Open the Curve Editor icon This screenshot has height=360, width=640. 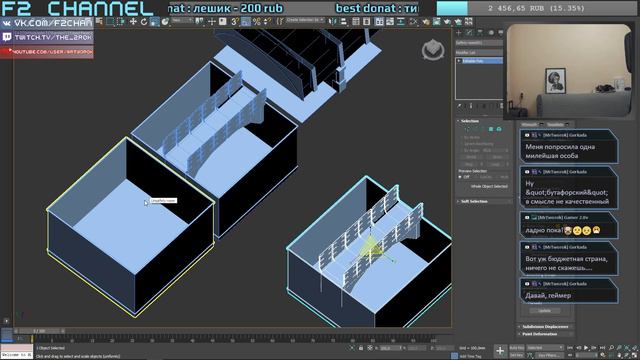click(x=390, y=22)
